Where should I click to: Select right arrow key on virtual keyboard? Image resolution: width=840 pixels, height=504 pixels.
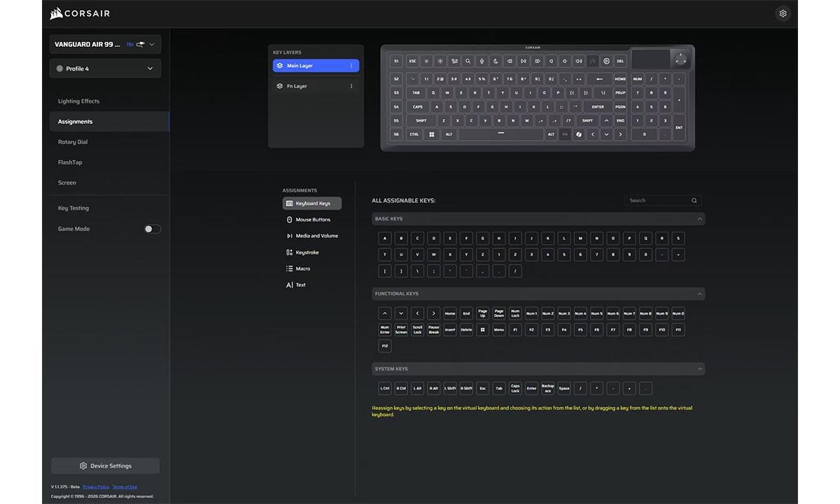pyautogui.click(x=620, y=134)
